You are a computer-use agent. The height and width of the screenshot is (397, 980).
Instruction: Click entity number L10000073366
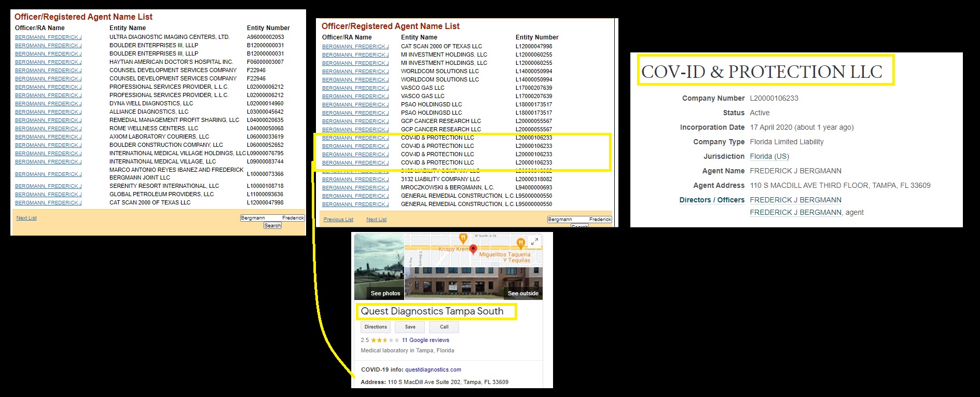point(266,174)
